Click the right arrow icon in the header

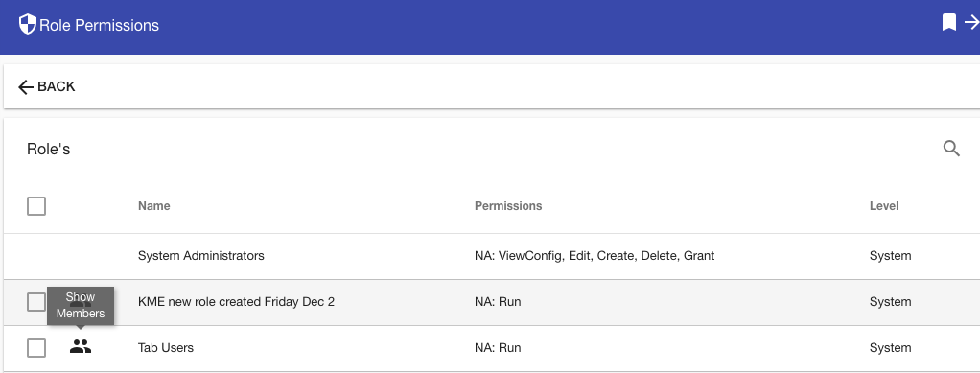pyautogui.click(x=972, y=22)
